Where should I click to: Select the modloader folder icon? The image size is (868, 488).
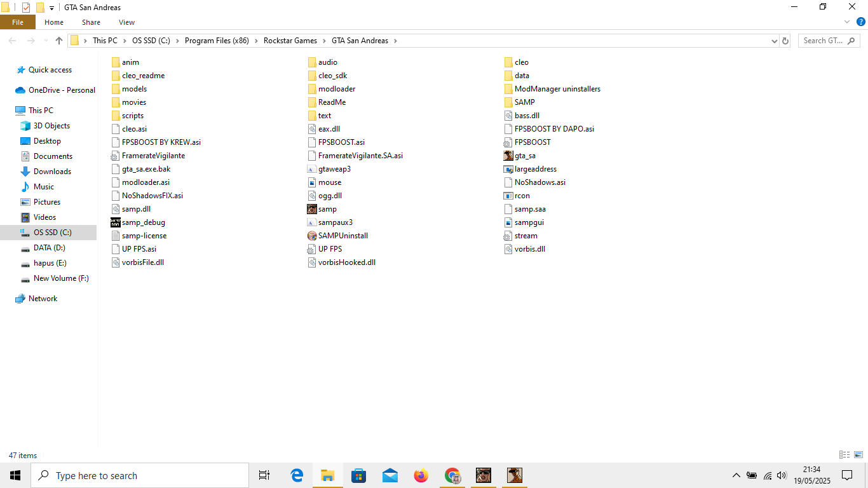[312, 89]
